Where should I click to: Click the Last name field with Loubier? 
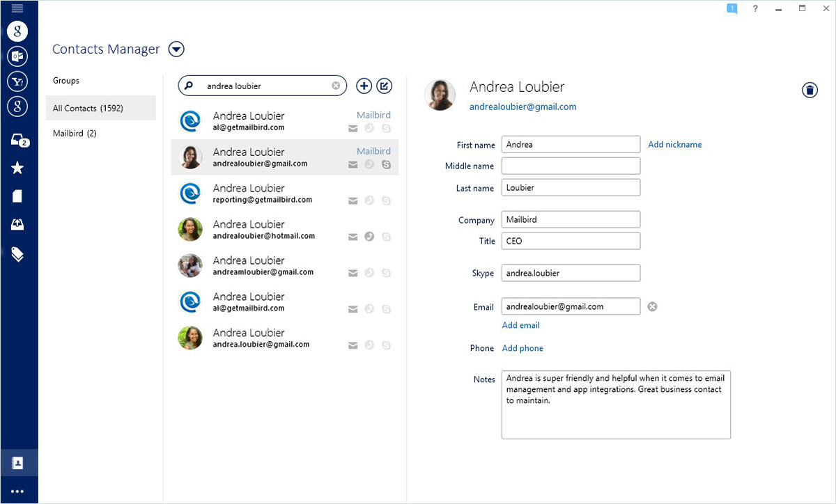(571, 187)
